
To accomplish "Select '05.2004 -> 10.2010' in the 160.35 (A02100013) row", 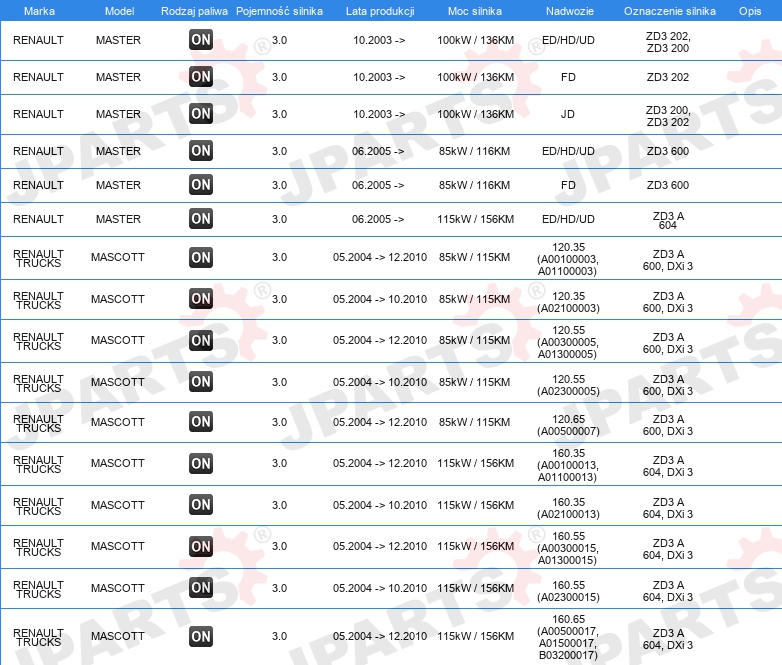I will [380, 505].
